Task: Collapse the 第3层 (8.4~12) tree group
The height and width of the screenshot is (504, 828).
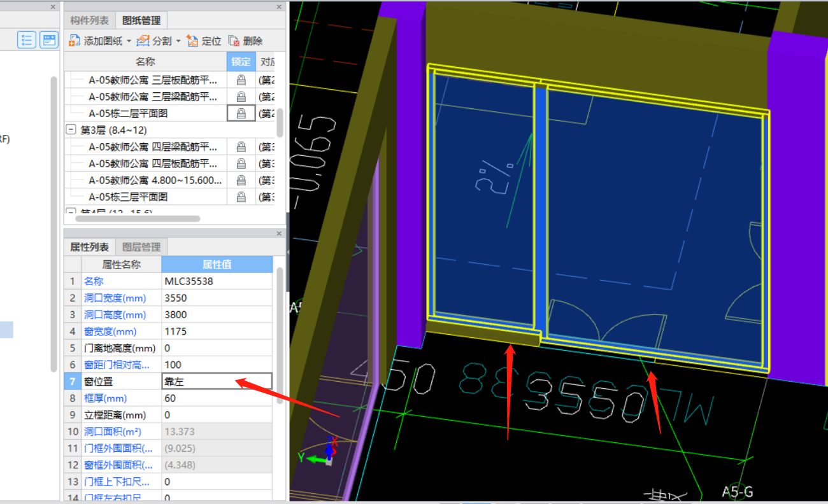Action: tap(71, 130)
